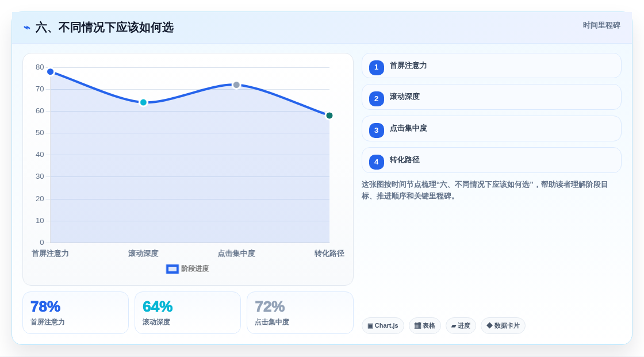644x357 pixels.
Task: Select the 转化路径 dark green data point
Action: coord(329,116)
